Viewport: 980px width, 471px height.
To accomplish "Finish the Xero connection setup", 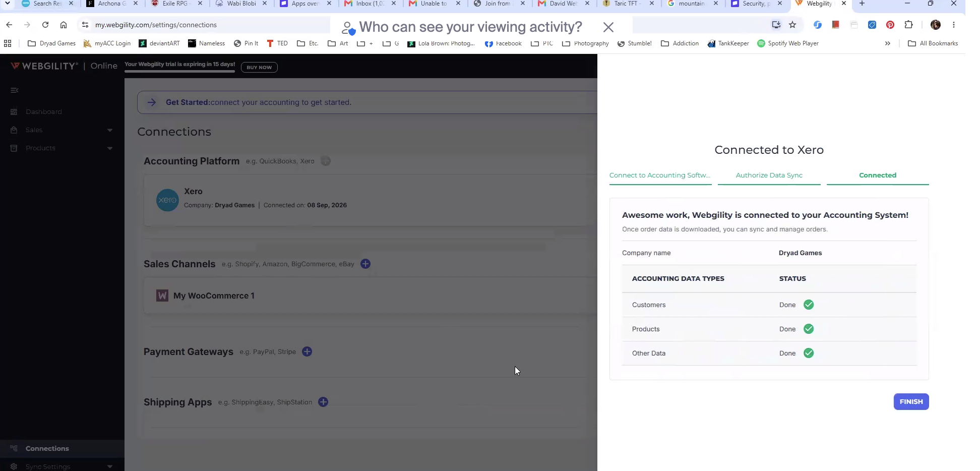I will pos(911,402).
